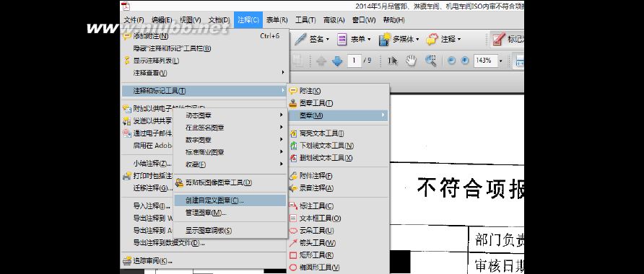
Task: Expand the 收藏 favorites submenu
Action: pyautogui.click(x=230, y=164)
